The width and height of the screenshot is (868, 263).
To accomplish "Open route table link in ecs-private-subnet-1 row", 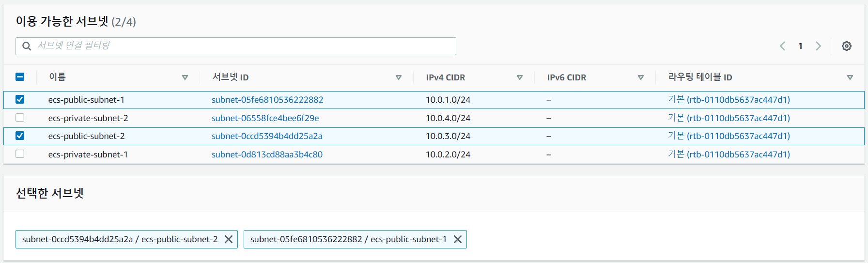I will click(729, 155).
